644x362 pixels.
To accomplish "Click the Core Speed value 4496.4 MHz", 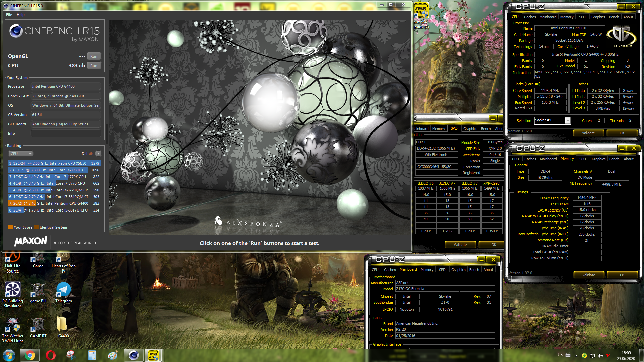I will [550, 90].
